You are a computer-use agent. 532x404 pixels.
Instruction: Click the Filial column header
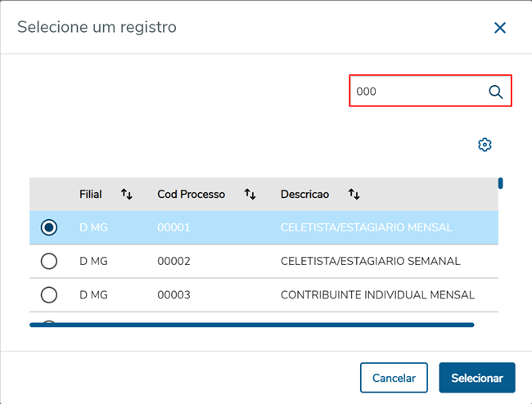pos(91,194)
